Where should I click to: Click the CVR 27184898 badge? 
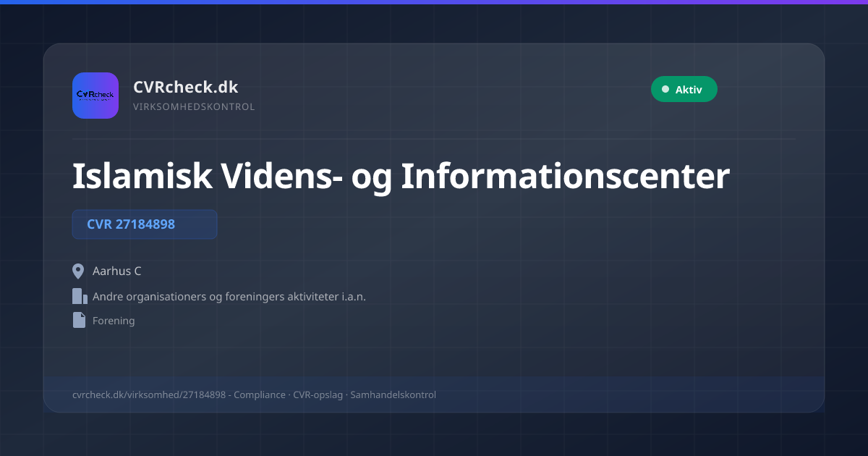pyautogui.click(x=145, y=224)
